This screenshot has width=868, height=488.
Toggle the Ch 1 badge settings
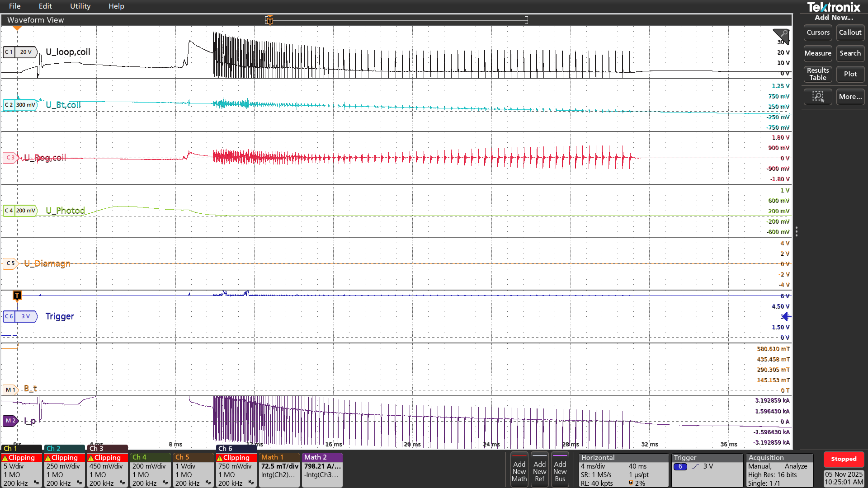pos(21,470)
